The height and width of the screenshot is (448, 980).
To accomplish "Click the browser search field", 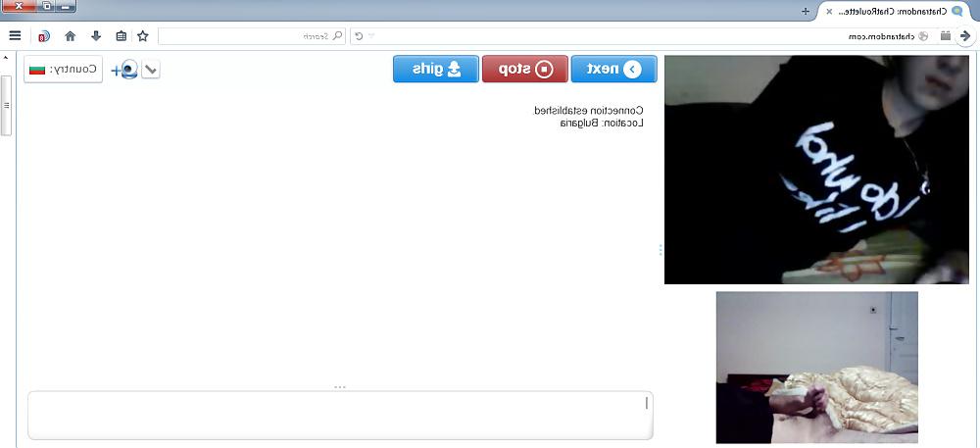I will 251,36.
